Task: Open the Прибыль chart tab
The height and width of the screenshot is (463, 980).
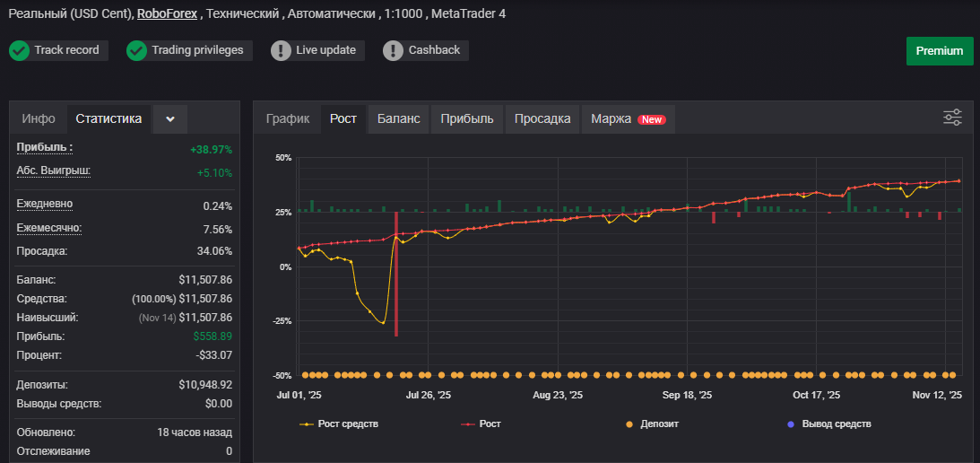Action: (467, 118)
